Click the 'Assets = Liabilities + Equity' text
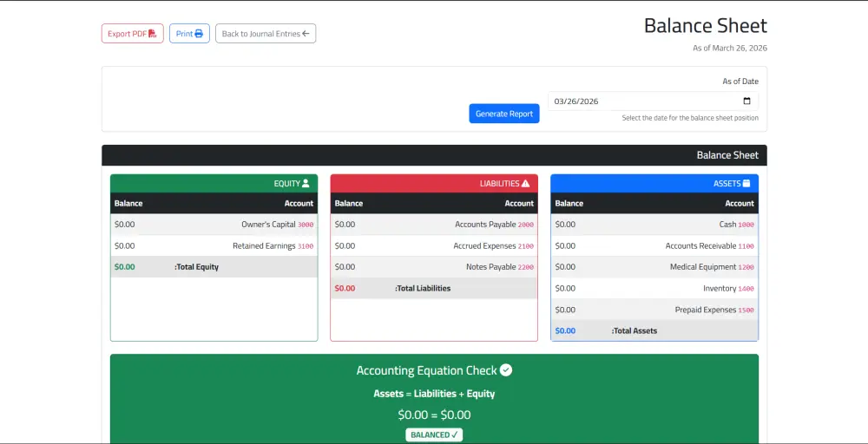Screen dimensions: 868x444 434,395
